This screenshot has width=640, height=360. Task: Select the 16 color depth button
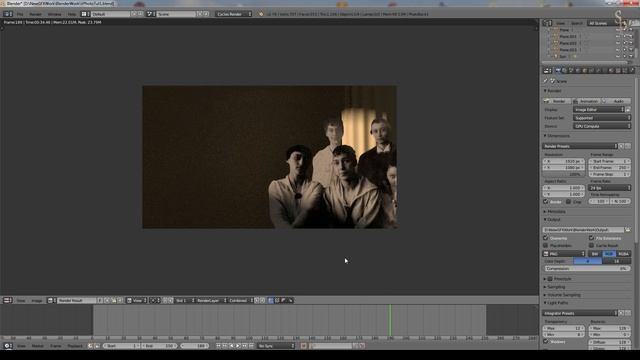[617, 261]
